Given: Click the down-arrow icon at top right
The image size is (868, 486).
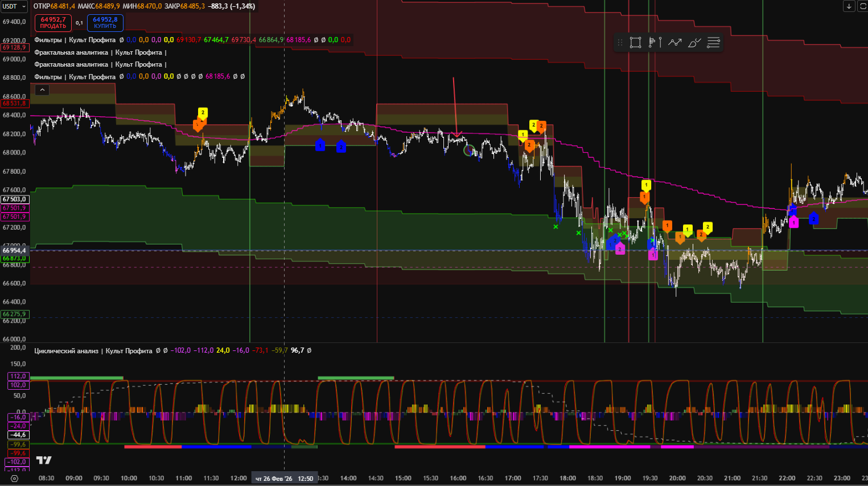Looking at the screenshot, I should tap(849, 6).
